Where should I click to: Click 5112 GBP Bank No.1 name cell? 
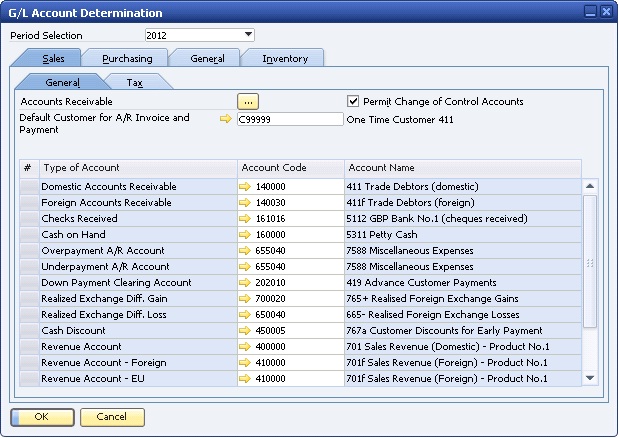pyautogui.click(x=463, y=218)
